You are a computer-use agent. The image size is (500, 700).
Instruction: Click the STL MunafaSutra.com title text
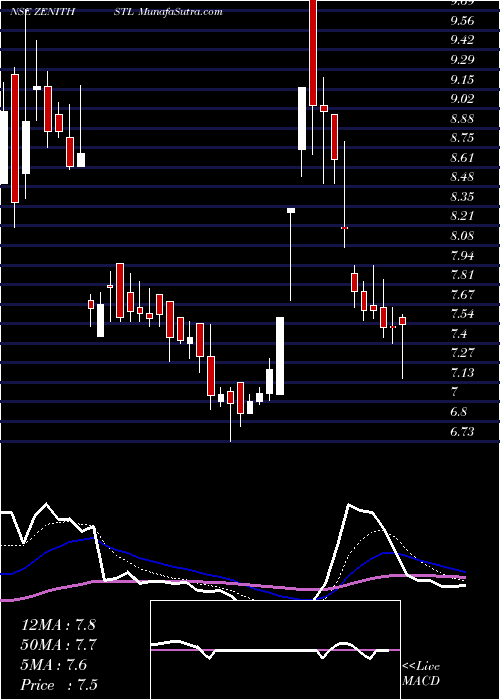pyautogui.click(x=168, y=12)
